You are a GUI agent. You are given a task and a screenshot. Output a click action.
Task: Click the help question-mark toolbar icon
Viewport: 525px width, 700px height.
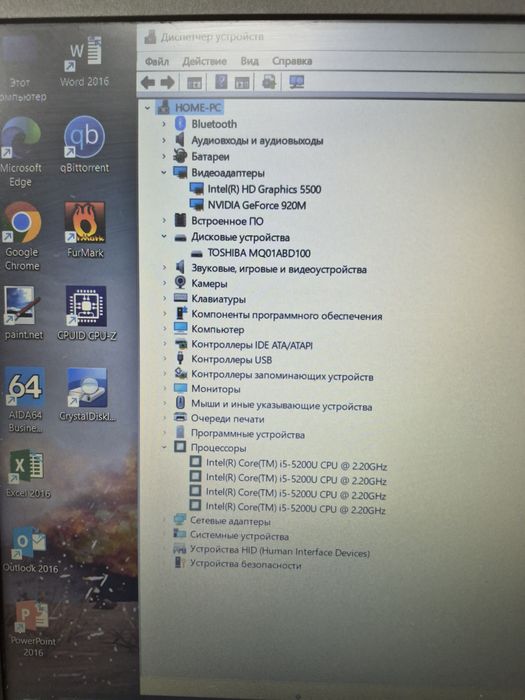tap(221, 82)
